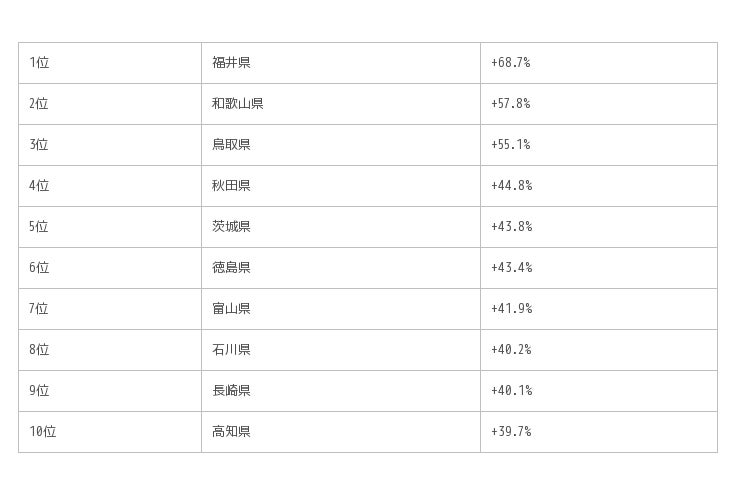Select the 茨城県 prefecture cell
Viewport: 740px width, 493px height.
click(231, 227)
